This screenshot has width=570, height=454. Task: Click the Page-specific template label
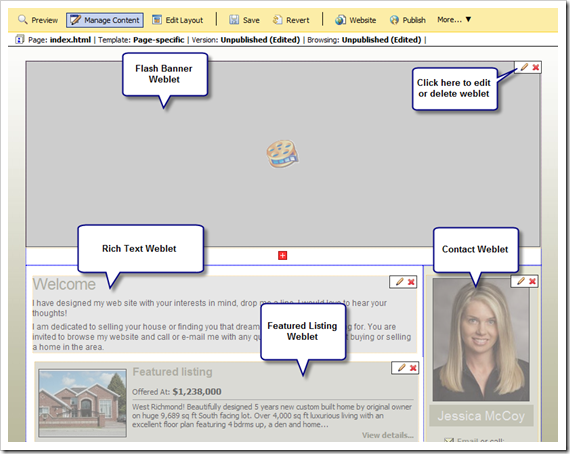click(x=158, y=40)
